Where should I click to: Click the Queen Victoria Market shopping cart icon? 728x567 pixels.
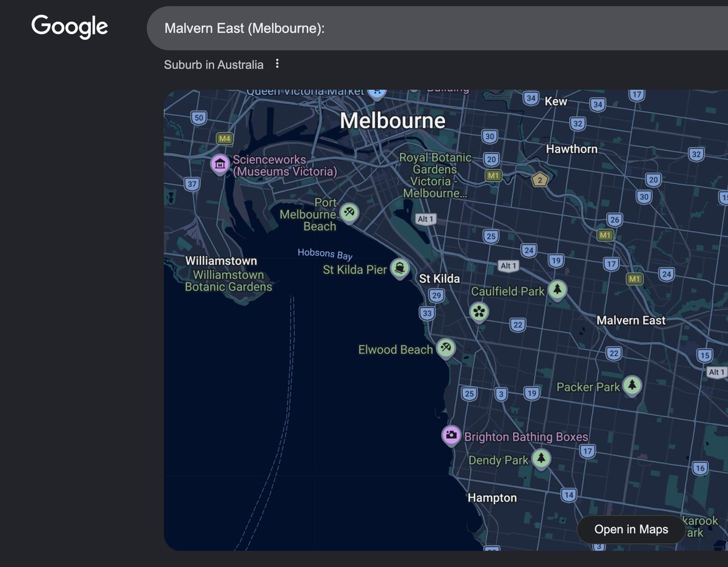point(377,92)
